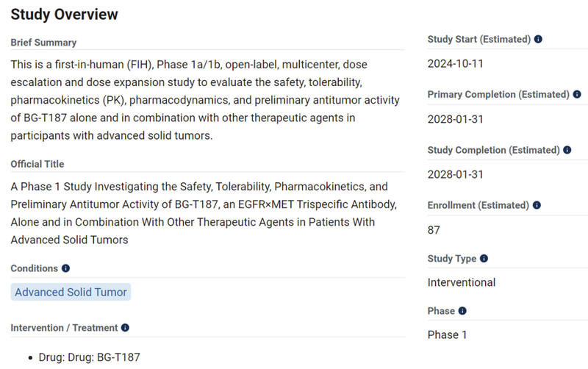
Task: Click the Intervention / Treatment label
Action: tap(64, 328)
